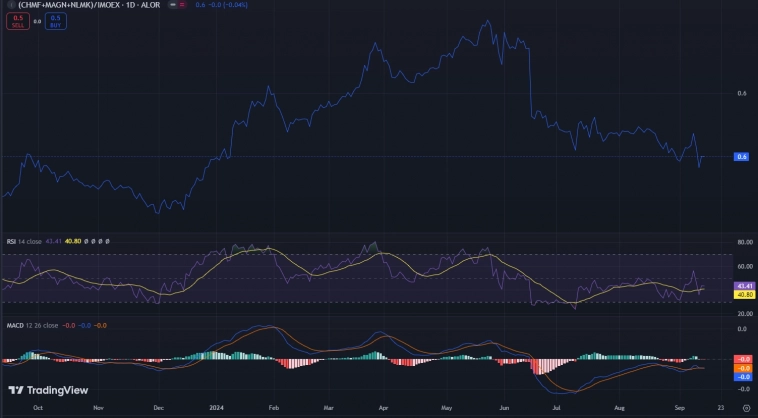Click the spread value between SELL and BUY
The height and width of the screenshot is (418, 758).
pos(37,20)
